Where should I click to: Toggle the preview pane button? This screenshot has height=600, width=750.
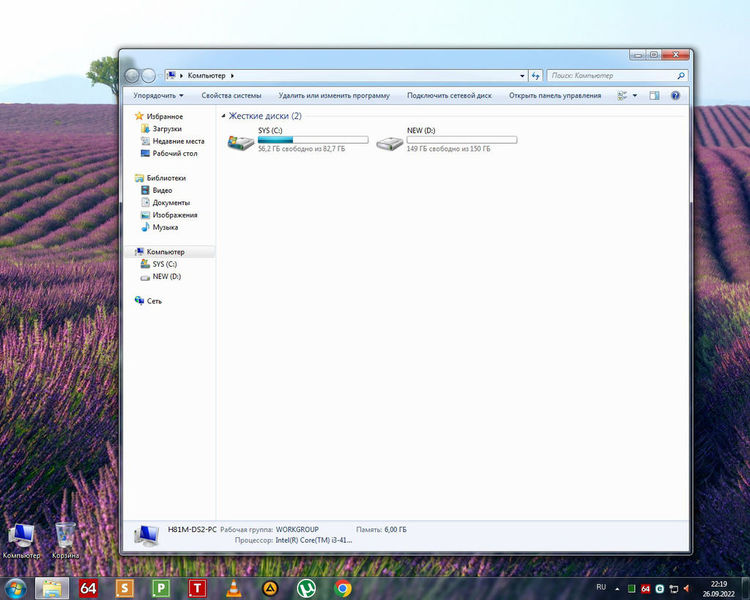[655, 96]
